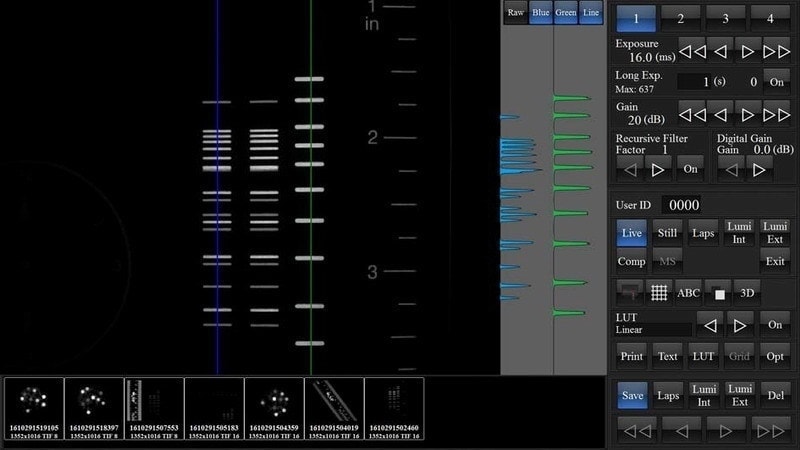
Task: Increase the Recursive Filter factor
Action: pos(658,168)
